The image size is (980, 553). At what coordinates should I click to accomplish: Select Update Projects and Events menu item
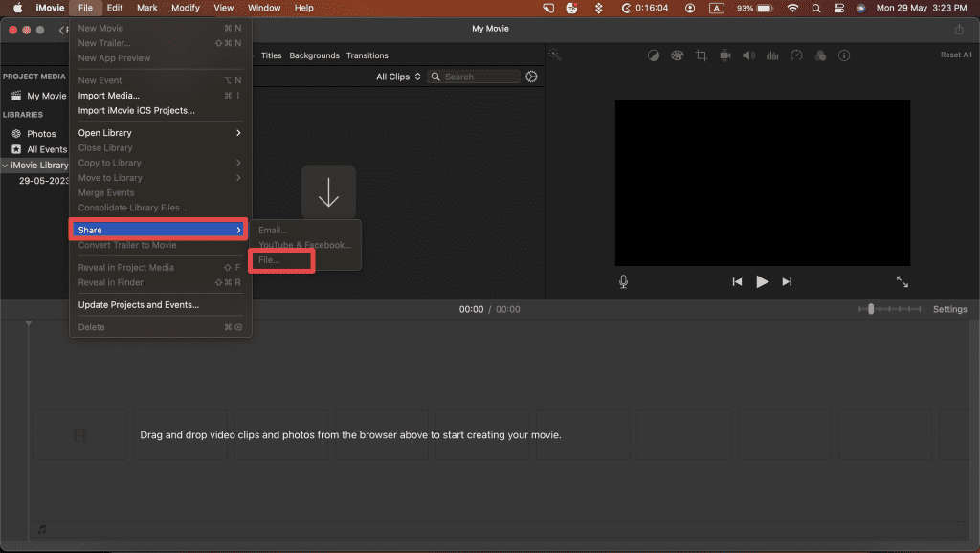(139, 305)
